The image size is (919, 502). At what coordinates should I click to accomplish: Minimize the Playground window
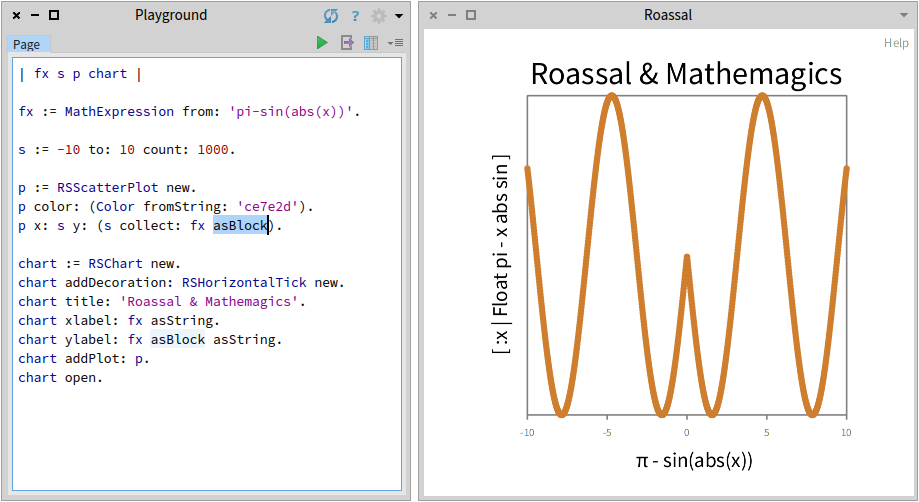(x=35, y=15)
